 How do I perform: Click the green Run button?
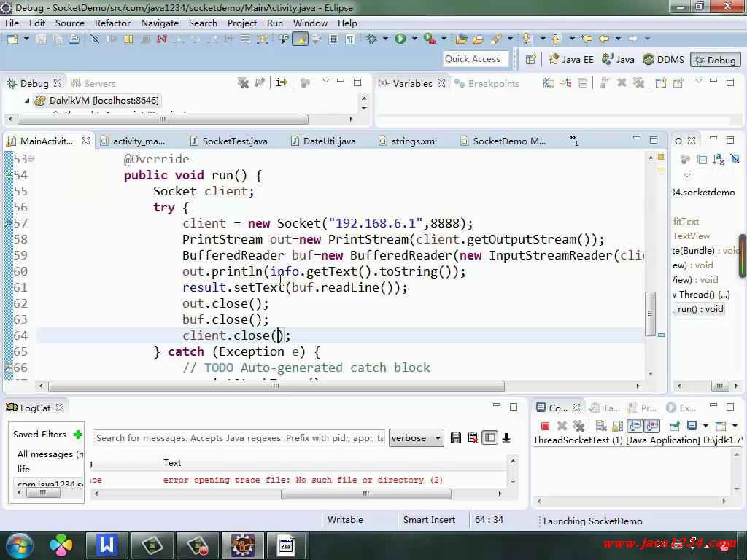click(x=400, y=39)
